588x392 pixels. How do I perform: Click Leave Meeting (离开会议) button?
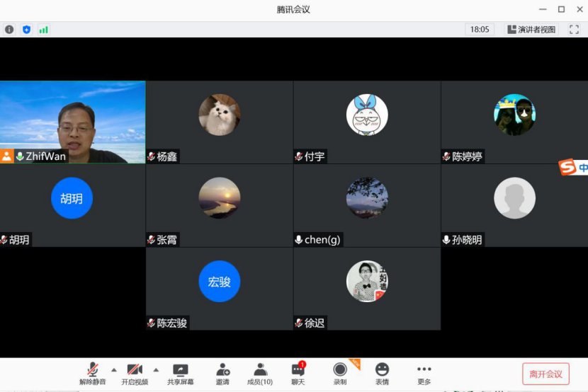[x=545, y=374]
